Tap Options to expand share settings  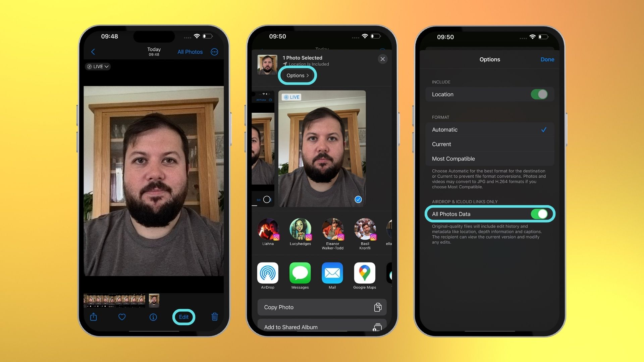[x=297, y=75]
